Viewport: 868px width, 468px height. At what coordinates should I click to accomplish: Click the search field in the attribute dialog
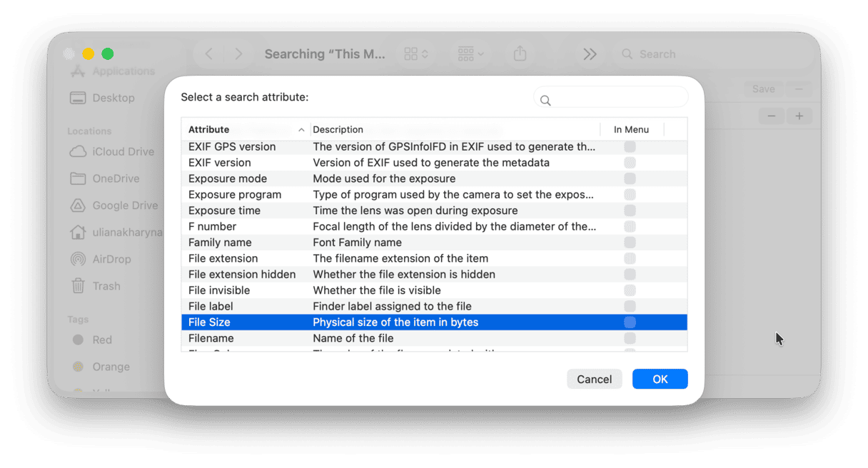point(610,96)
